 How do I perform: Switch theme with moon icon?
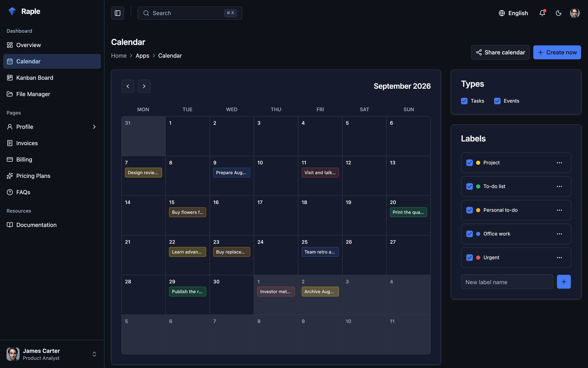(559, 13)
